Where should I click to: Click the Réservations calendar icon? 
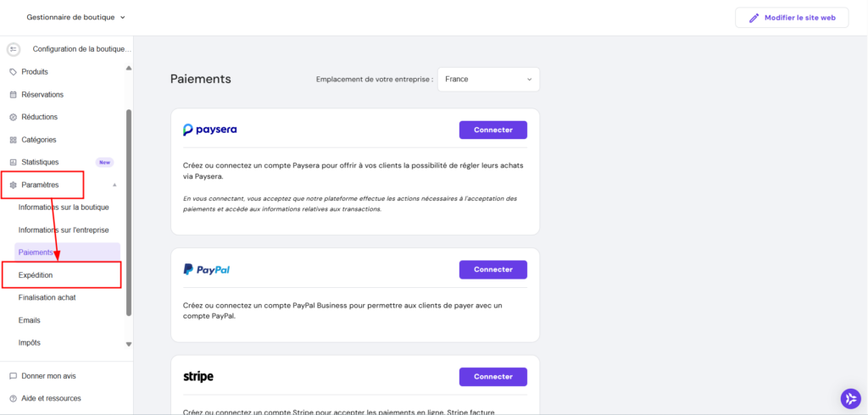(x=13, y=95)
